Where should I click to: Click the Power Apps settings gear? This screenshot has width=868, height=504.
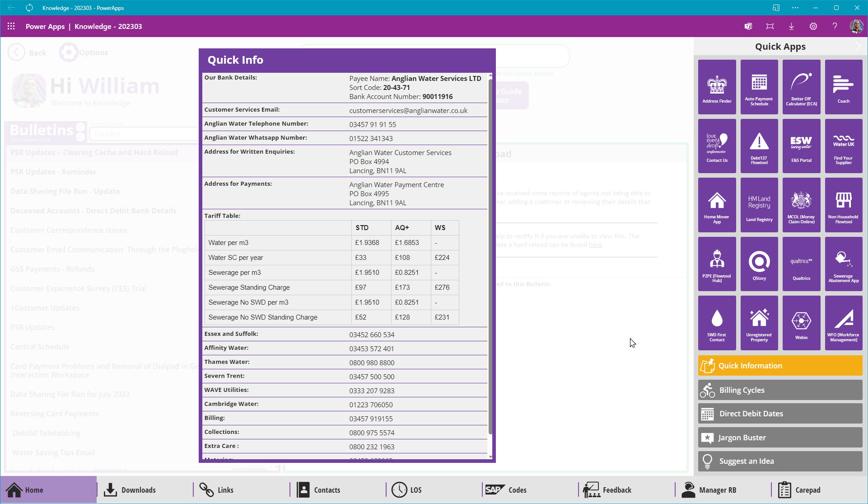click(x=813, y=26)
